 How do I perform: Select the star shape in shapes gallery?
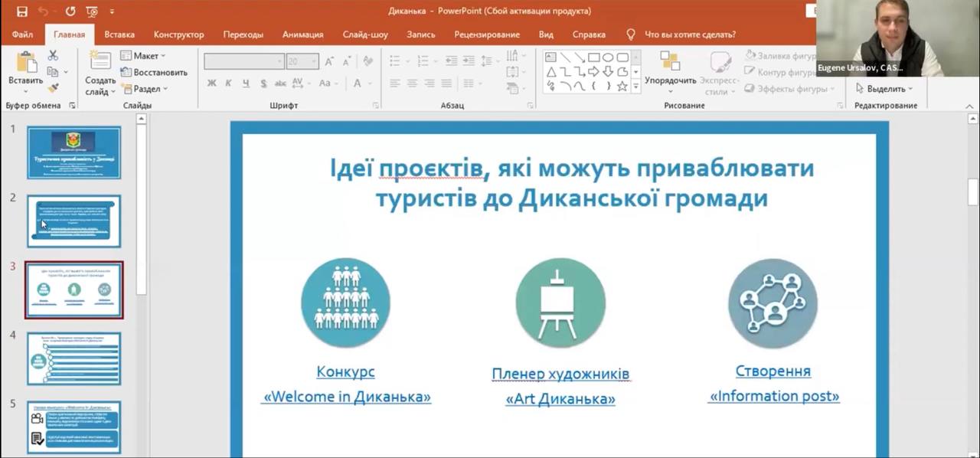tap(622, 87)
